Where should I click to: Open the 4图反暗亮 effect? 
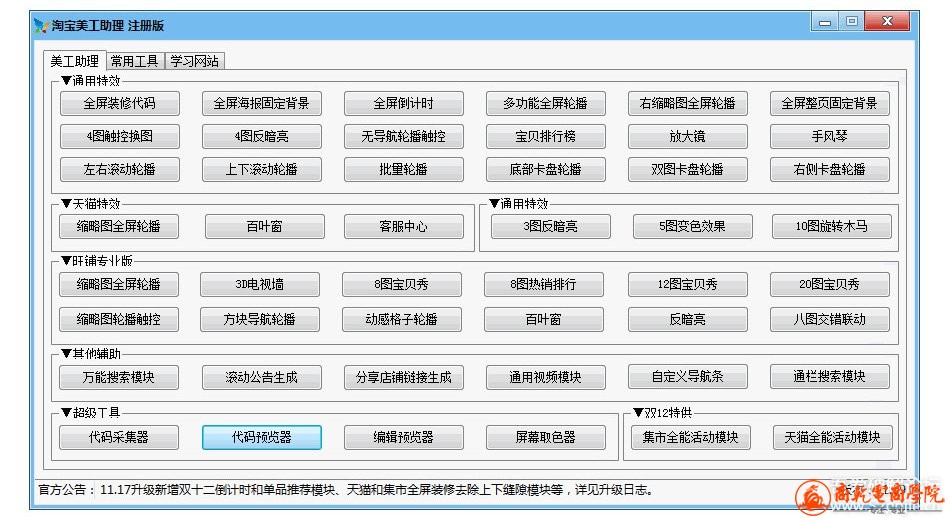click(x=262, y=136)
